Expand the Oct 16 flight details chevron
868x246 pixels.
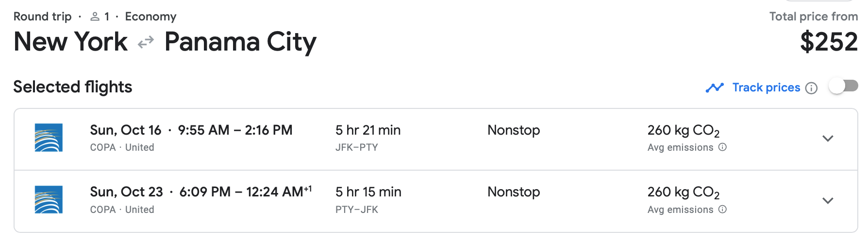click(828, 139)
